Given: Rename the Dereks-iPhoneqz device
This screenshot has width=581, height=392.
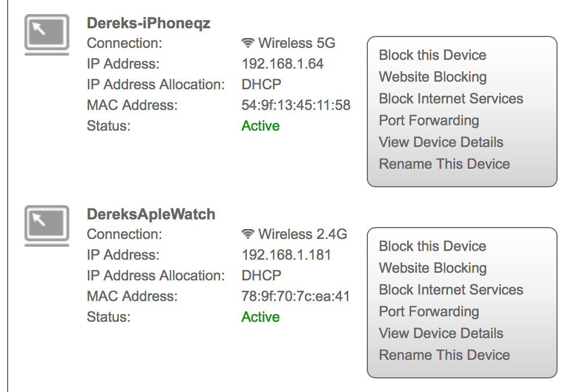Looking at the screenshot, I should 444,164.
